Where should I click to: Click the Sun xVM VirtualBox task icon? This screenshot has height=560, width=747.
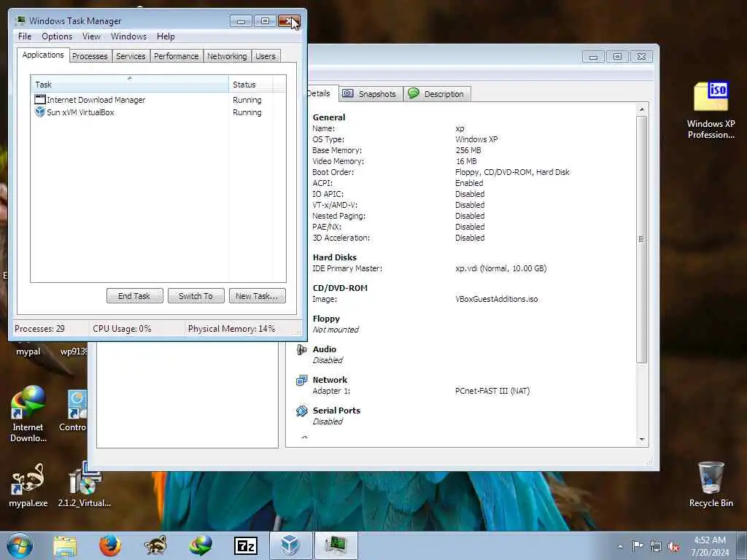(40, 112)
